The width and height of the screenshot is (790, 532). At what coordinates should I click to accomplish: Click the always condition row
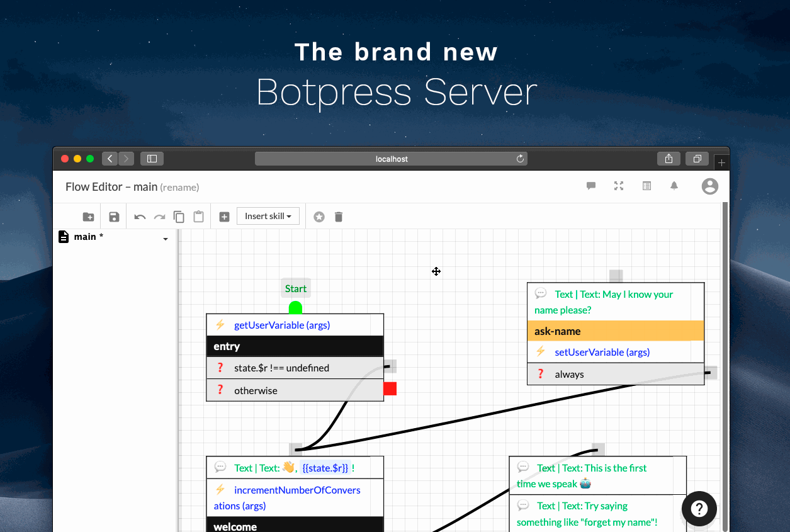[x=615, y=374]
